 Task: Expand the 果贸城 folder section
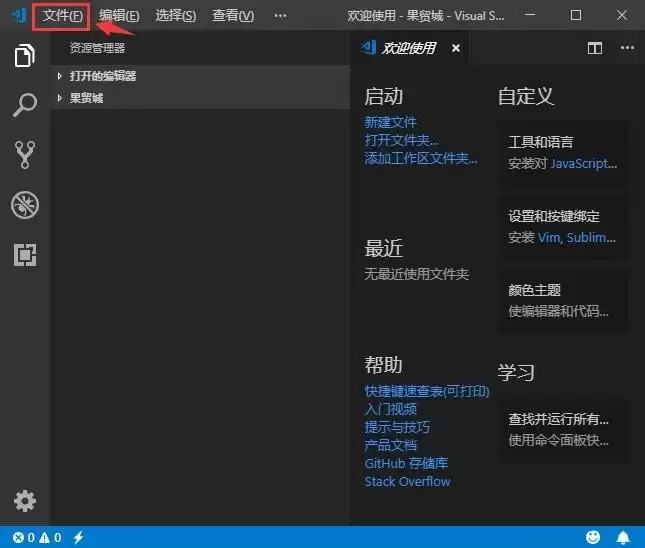point(86,99)
